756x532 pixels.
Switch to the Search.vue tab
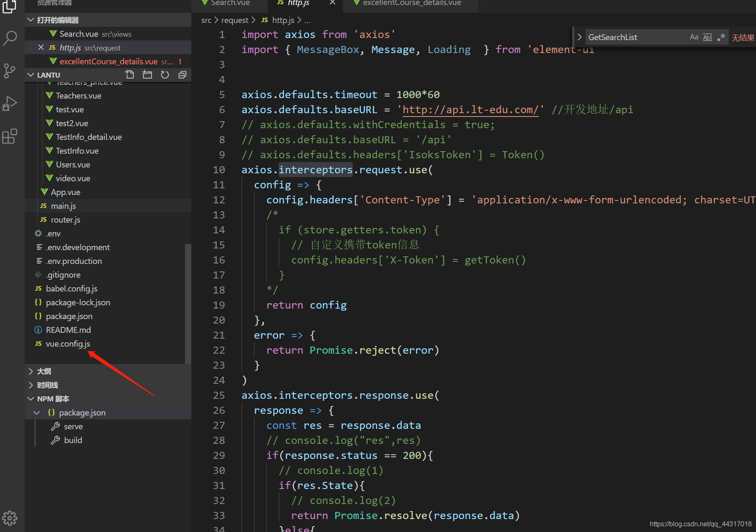click(229, 3)
